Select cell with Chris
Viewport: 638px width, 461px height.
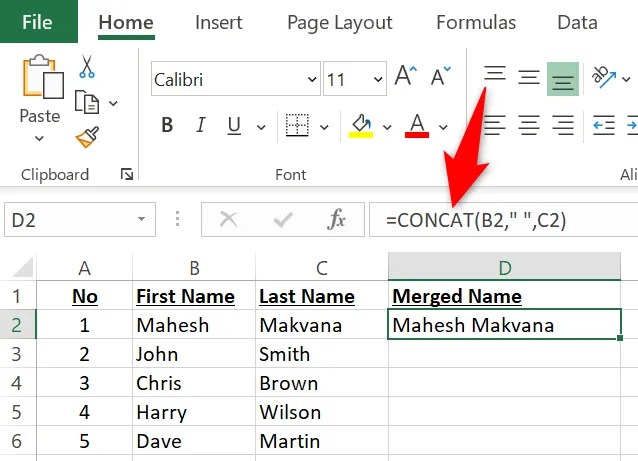coord(194,383)
